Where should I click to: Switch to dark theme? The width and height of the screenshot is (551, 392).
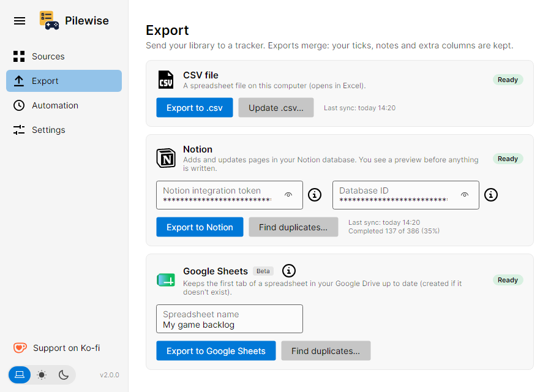(64, 375)
